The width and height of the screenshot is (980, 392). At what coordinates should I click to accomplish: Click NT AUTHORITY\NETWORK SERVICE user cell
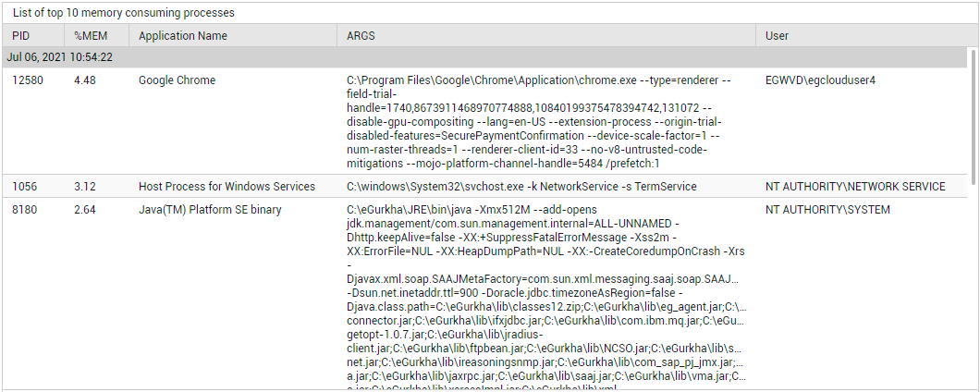tap(855, 187)
